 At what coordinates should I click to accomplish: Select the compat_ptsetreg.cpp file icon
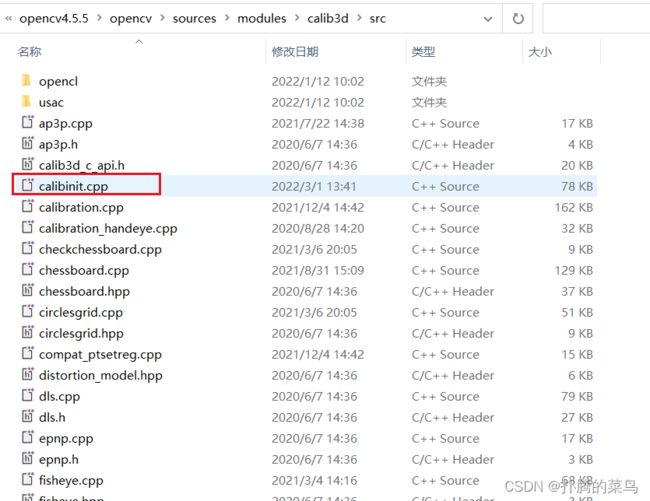point(27,353)
